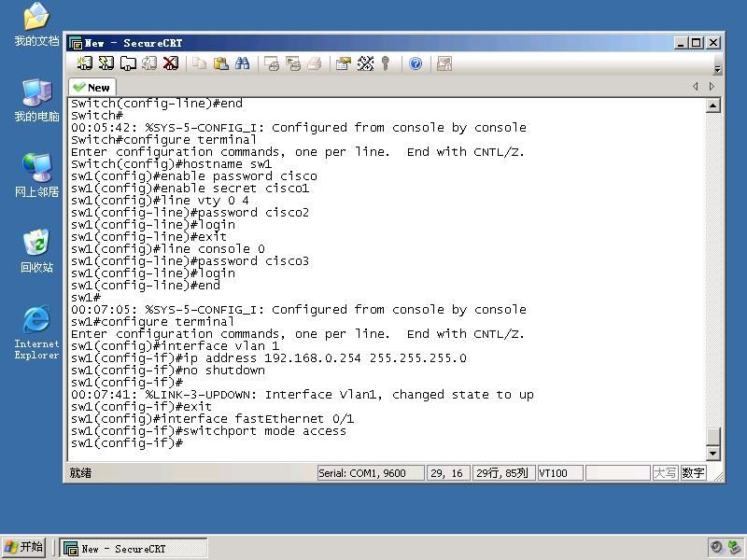Open Connect in Tab folder icon

pos(128,63)
